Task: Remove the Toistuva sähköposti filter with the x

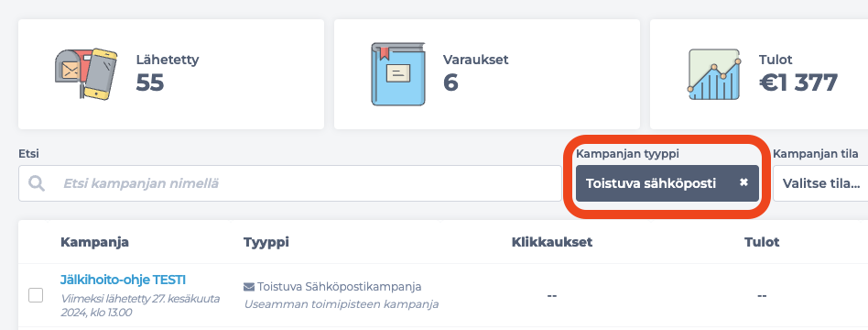Action: [743, 182]
